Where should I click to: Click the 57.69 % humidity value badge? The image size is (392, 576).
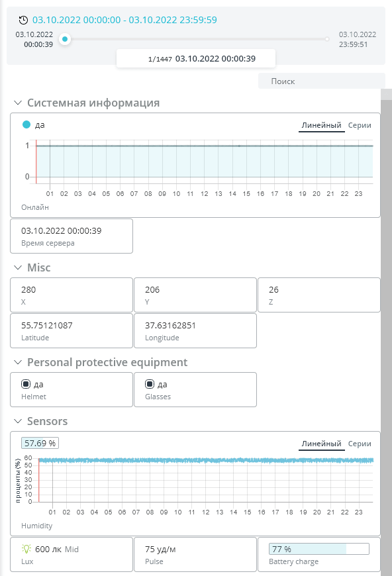click(40, 444)
